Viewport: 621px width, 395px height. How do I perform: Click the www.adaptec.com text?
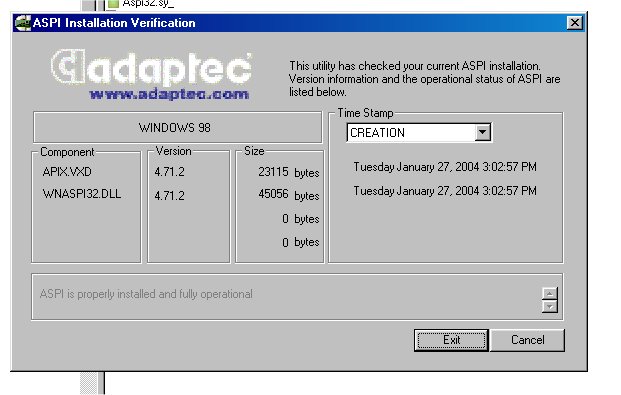point(169,94)
